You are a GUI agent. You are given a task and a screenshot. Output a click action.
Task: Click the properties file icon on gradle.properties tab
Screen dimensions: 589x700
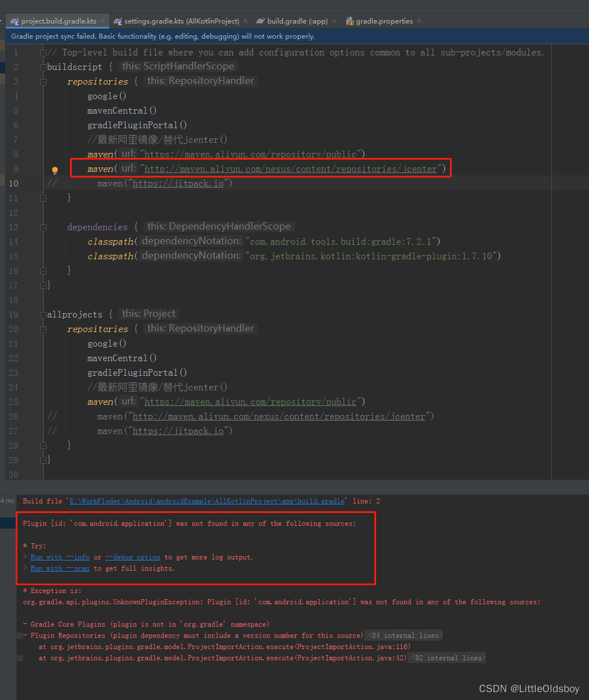pos(350,21)
